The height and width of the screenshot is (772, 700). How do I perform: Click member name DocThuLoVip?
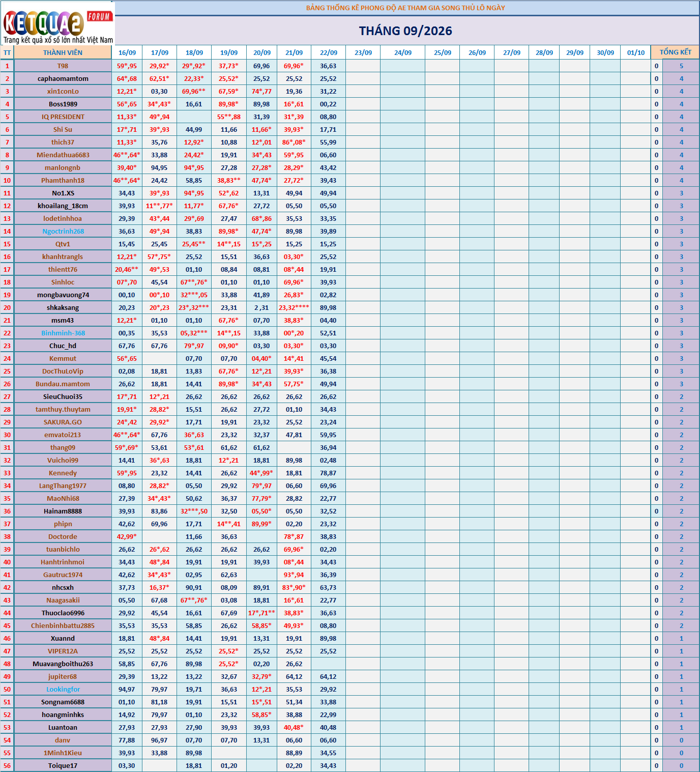pyautogui.click(x=63, y=371)
